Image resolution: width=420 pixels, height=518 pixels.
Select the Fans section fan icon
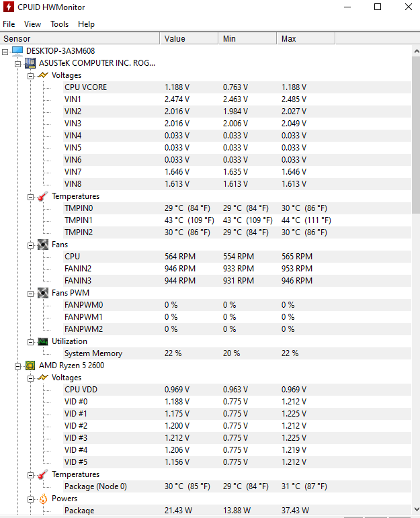[x=43, y=245]
